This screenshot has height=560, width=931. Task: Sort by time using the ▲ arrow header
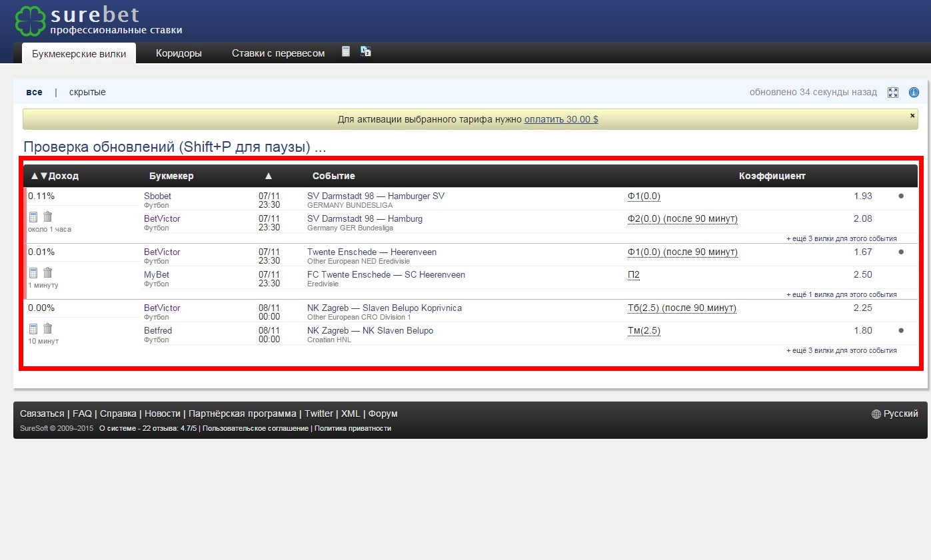click(x=269, y=176)
